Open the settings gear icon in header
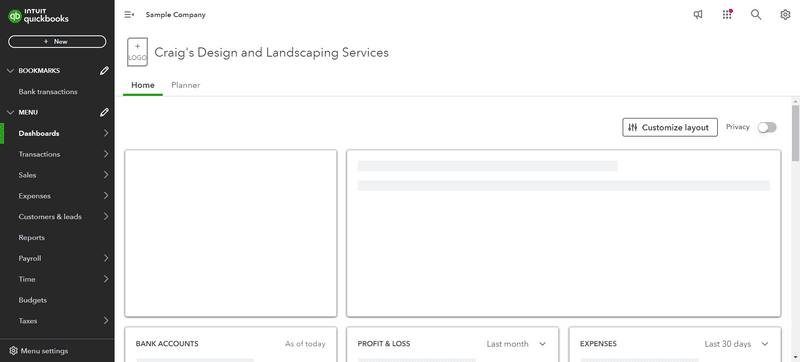The height and width of the screenshot is (362, 800). 785,15
